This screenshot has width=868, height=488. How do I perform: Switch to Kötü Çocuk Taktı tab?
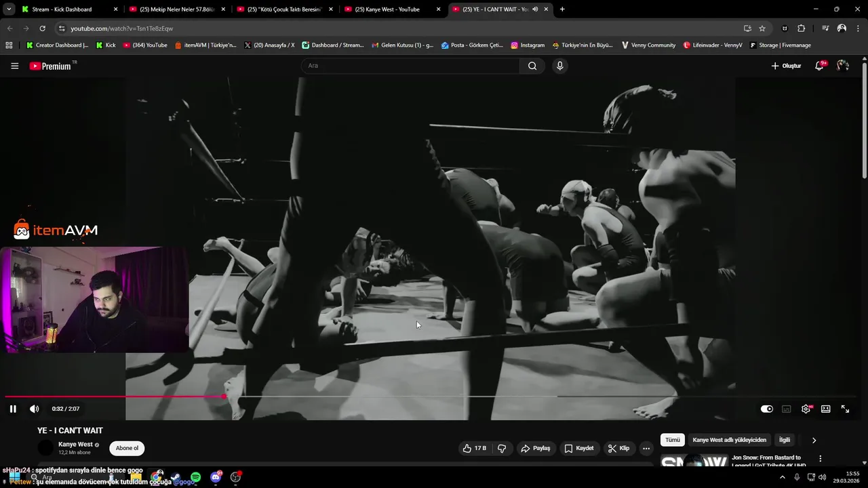[x=284, y=9]
